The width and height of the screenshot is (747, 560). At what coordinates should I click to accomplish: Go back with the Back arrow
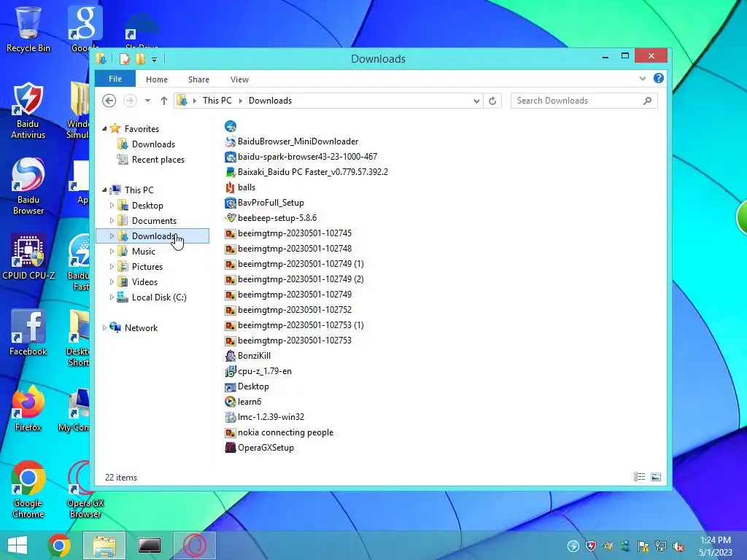click(x=109, y=101)
